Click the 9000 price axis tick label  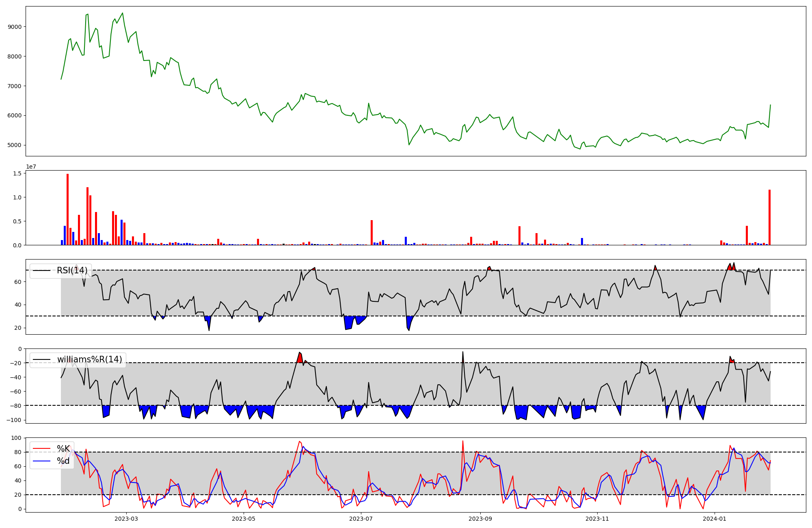point(15,27)
